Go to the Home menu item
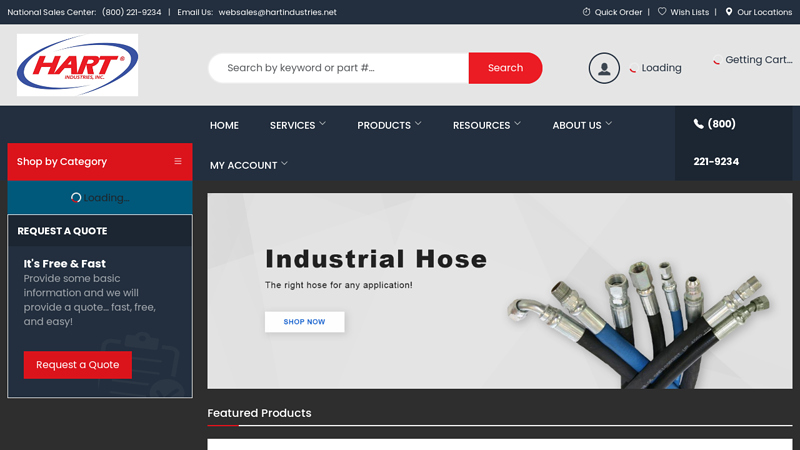Screen dimensions: 800x450 pos(224,126)
